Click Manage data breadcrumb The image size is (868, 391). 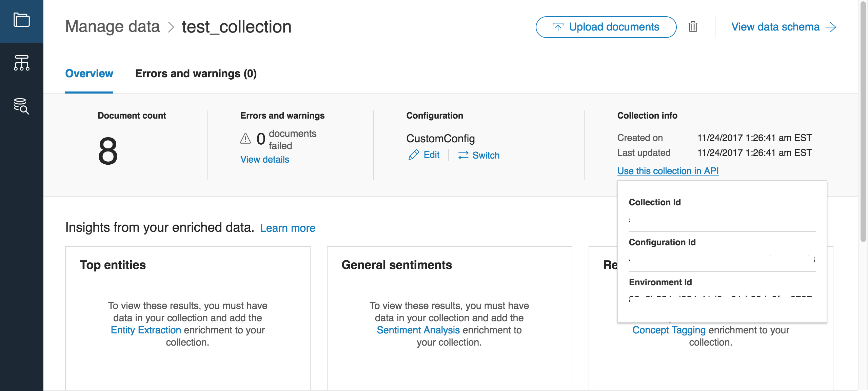[x=112, y=26]
